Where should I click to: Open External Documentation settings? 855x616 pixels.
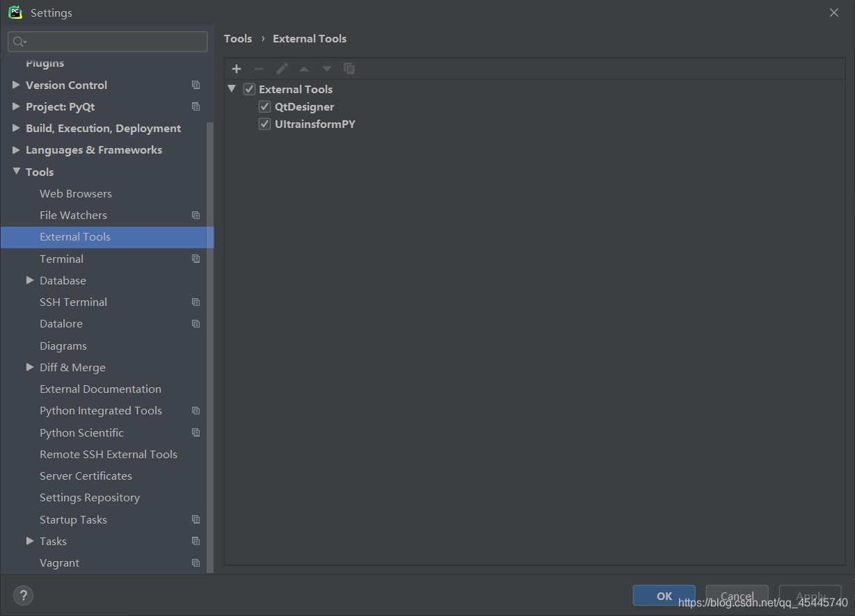[100, 389]
